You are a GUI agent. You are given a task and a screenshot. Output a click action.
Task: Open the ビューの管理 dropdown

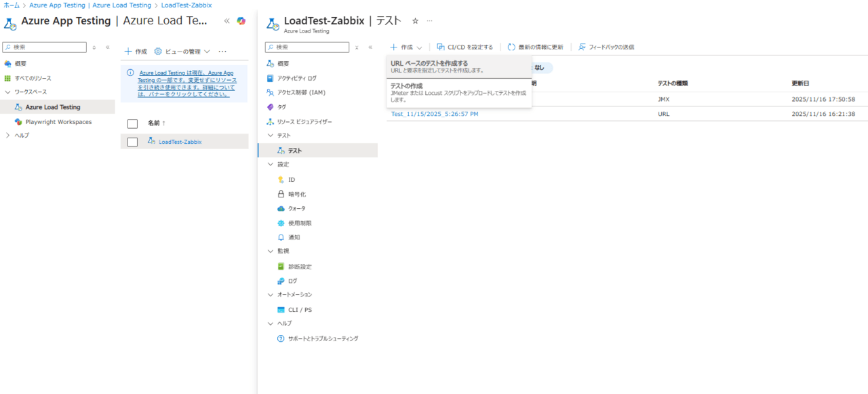pos(182,52)
